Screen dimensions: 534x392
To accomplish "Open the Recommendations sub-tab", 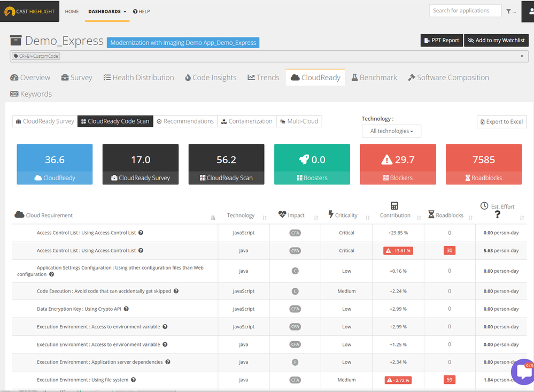I will 185,121.
